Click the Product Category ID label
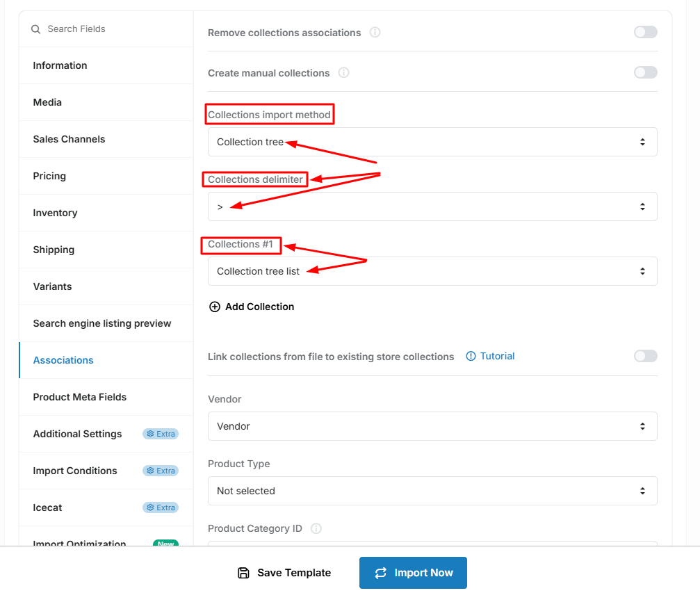This screenshot has height=593, width=700. point(255,528)
